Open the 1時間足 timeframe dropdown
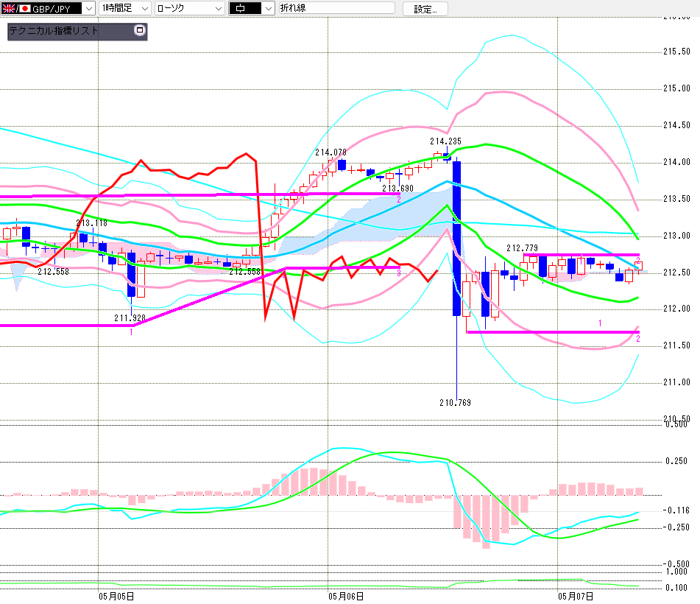Viewport: 700px width, 604px height. coord(124,8)
